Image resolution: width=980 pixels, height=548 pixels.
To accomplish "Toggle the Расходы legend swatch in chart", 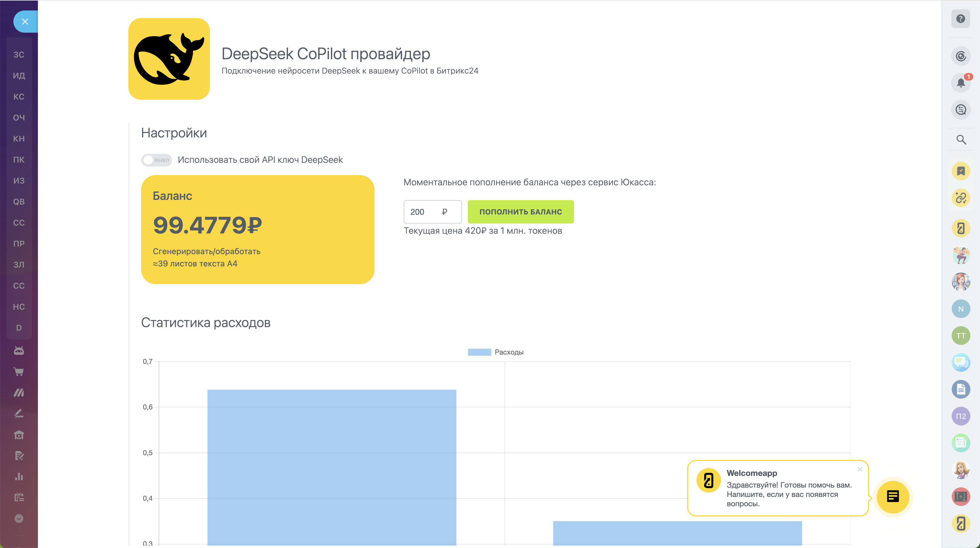I will [479, 352].
